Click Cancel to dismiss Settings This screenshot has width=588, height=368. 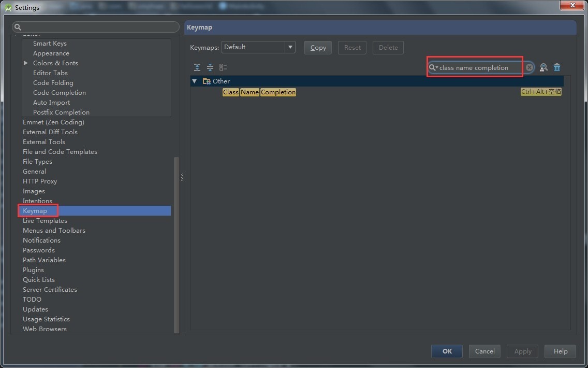click(485, 351)
